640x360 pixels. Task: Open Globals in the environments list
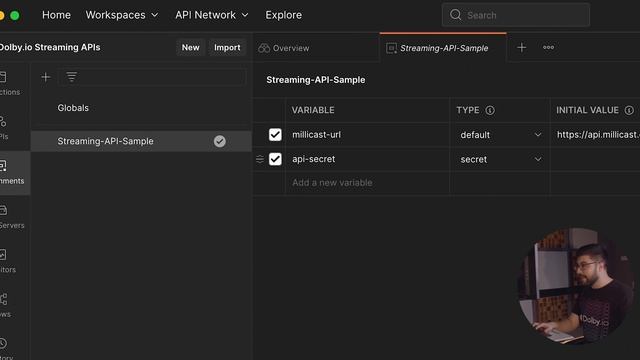pos(73,108)
